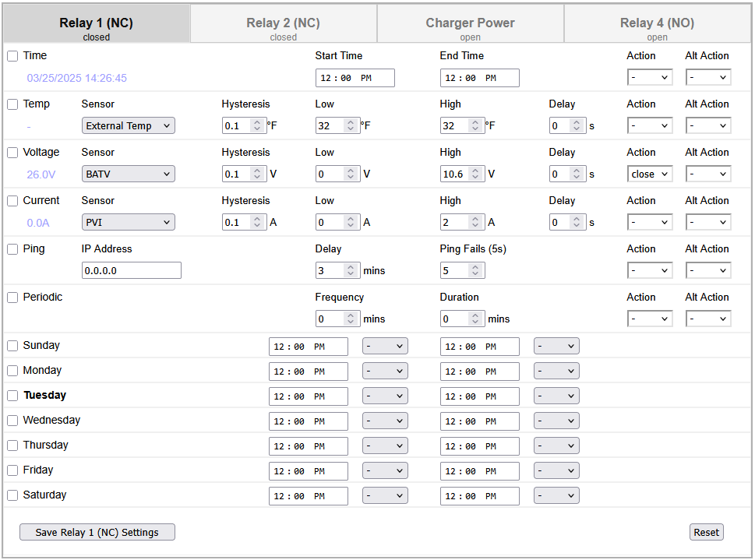
Task: Open the Current sensor dropdown PVI
Action: [x=128, y=222]
